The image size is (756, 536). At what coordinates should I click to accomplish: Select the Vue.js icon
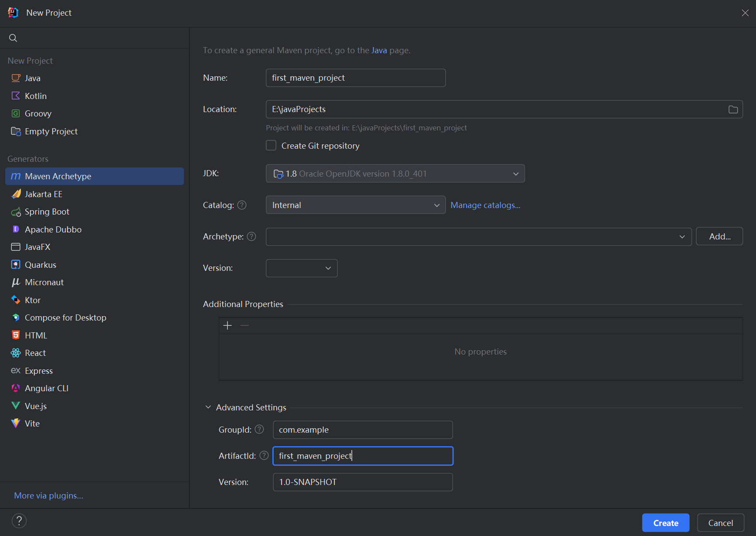pyautogui.click(x=16, y=406)
